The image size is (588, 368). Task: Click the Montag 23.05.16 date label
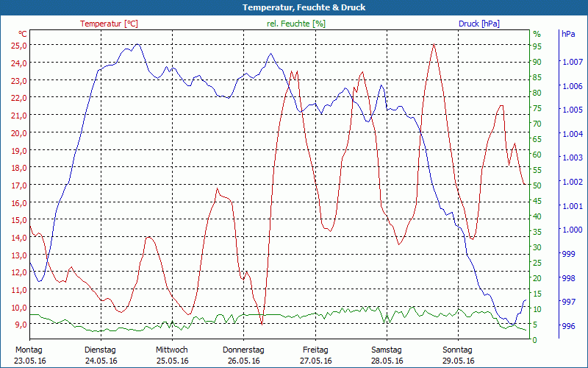(29, 355)
